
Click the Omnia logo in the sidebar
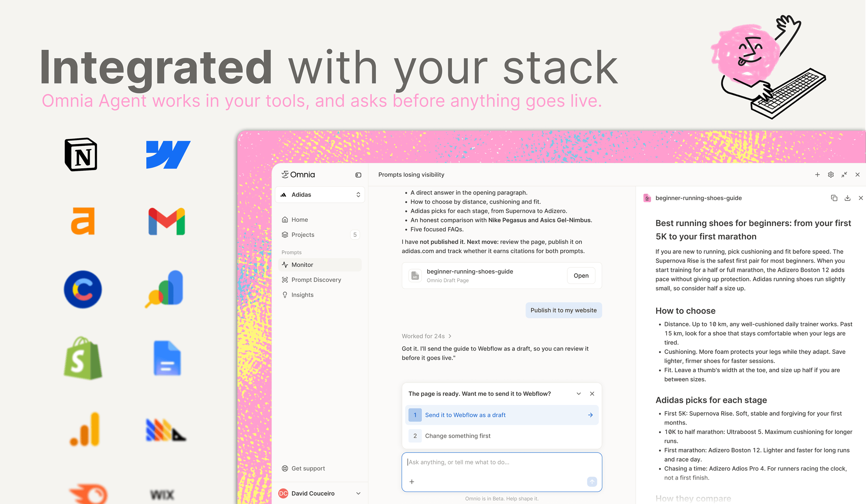click(x=298, y=174)
